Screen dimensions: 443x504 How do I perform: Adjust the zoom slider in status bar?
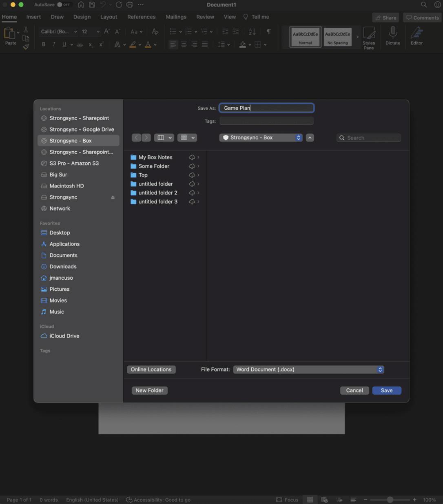pyautogui.click(x=390, y=500)
